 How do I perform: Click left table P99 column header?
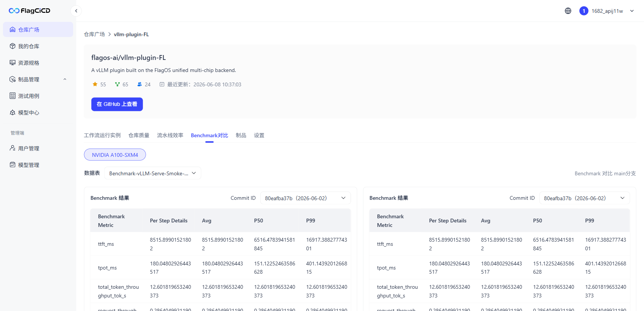tap(310, 221)
